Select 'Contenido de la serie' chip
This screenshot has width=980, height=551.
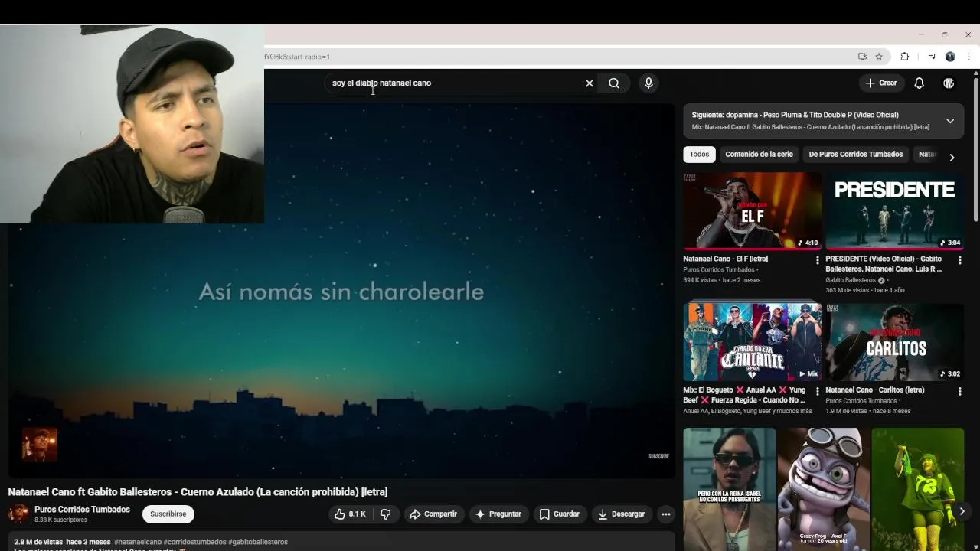pyautogui.click(x=759, y=155)
